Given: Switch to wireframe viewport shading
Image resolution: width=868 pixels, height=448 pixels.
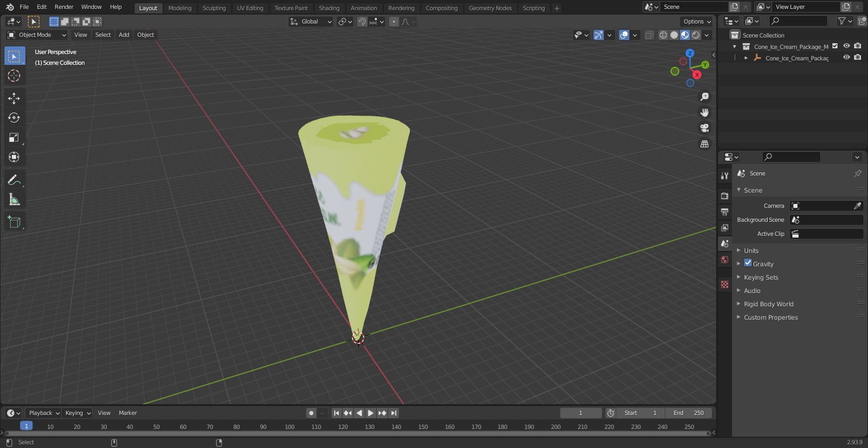Looking at the screenshot, I should pyautogui.click(x=663, y=35).
